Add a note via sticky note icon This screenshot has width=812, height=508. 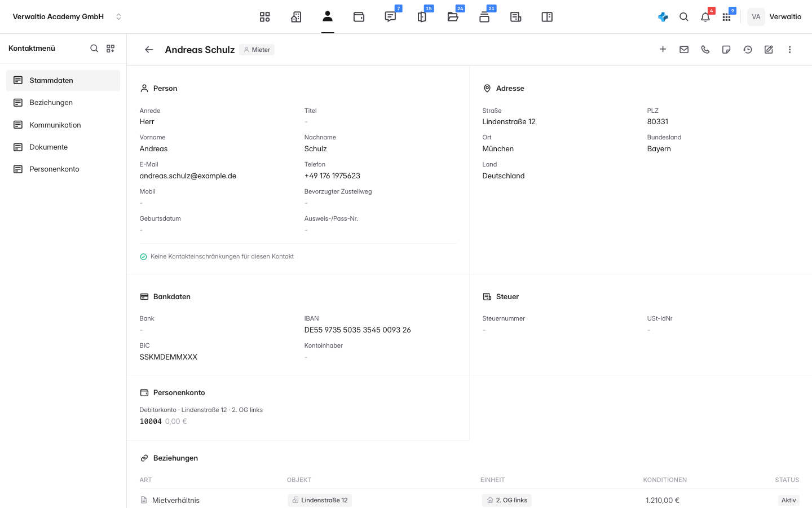tap(726, 50)
